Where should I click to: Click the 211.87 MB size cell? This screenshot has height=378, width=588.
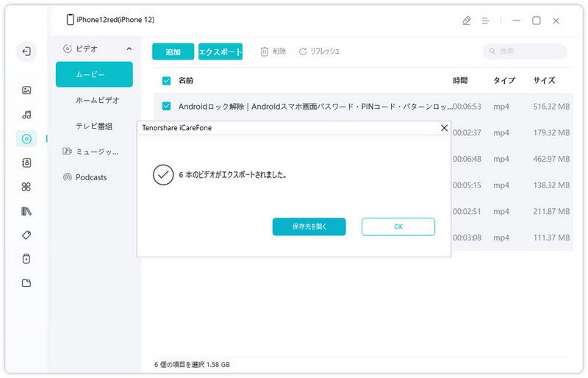click(552, 212)
